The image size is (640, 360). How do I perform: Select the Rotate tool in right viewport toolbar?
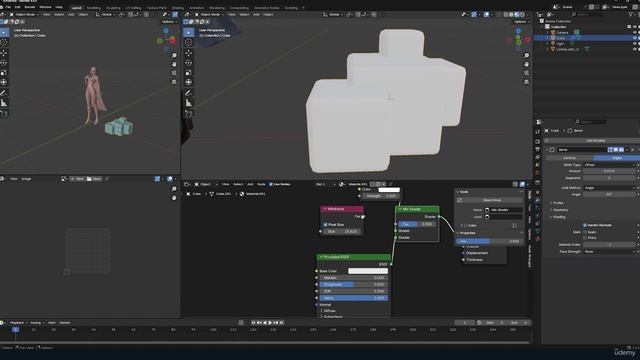tap(189, 63)
